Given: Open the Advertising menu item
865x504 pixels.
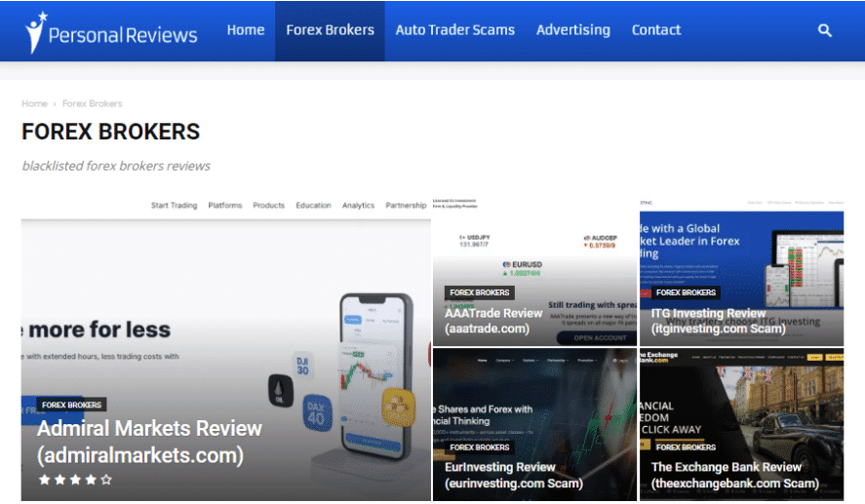Looking at the screenshot, I should 572,30.
